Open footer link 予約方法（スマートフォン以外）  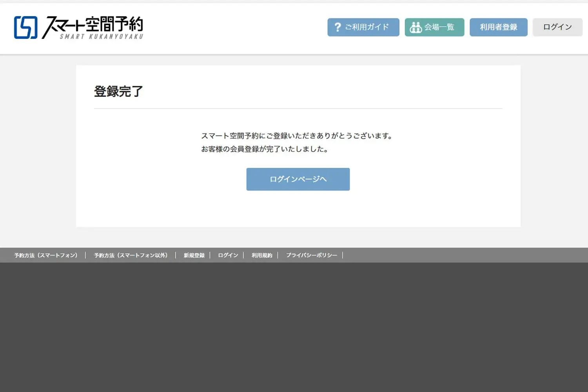131,255
